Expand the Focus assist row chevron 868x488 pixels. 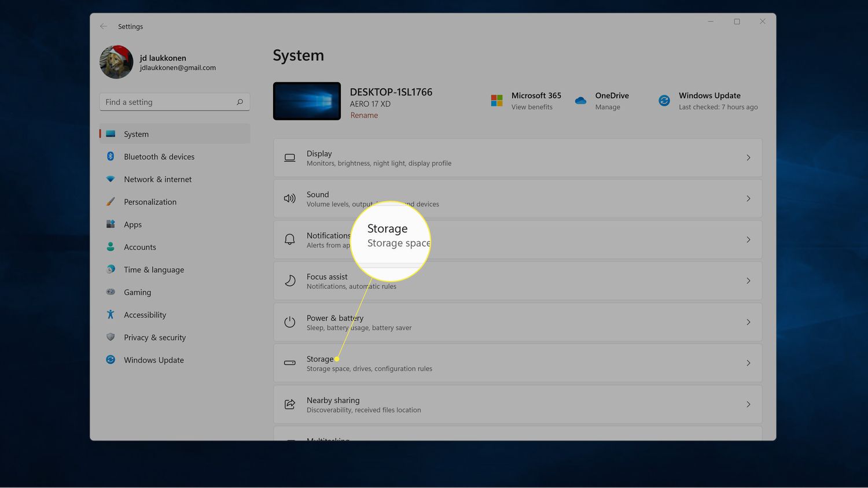[x=748, y=281]
